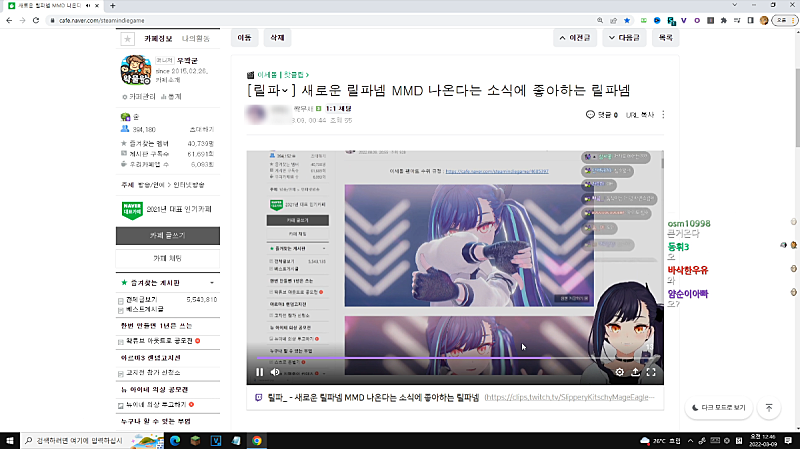This screenshot has height=449, width=800.
Task: Open the Chrome tab search dropdown
Action: pyautogui.click(x=735, y=5)
